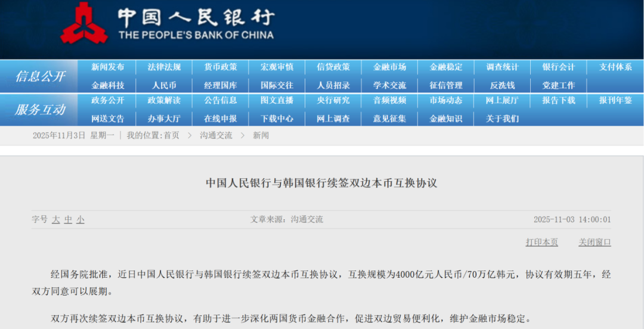Open the 学术交流 menu item
The width and height of the screenshot is (644, 329).
[389, 85]
